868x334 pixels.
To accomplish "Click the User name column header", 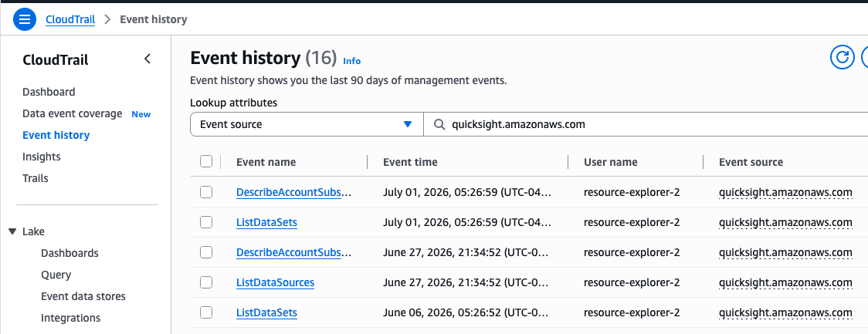I will (x=611, y=162).
